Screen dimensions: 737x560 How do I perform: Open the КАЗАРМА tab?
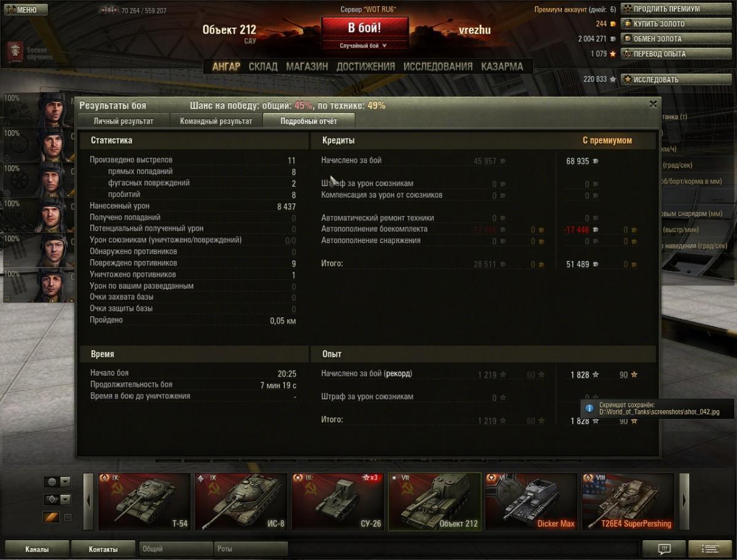(502, 66)
